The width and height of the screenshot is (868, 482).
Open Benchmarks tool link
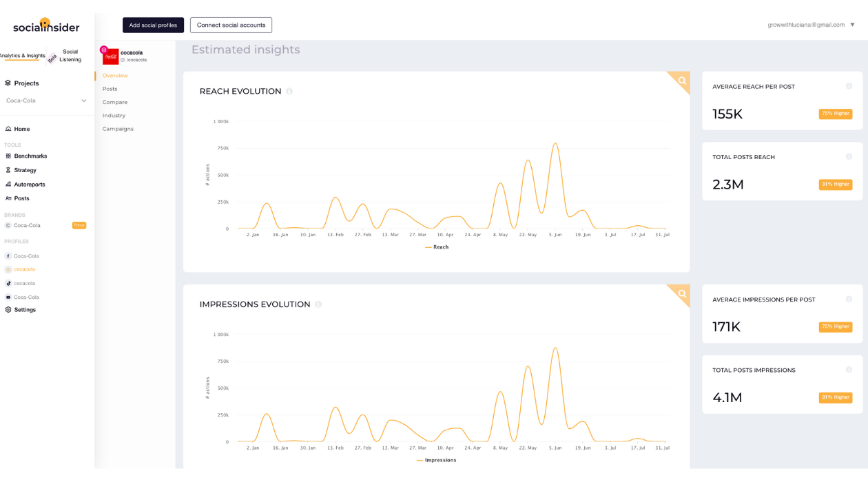(x=30, y=156)
